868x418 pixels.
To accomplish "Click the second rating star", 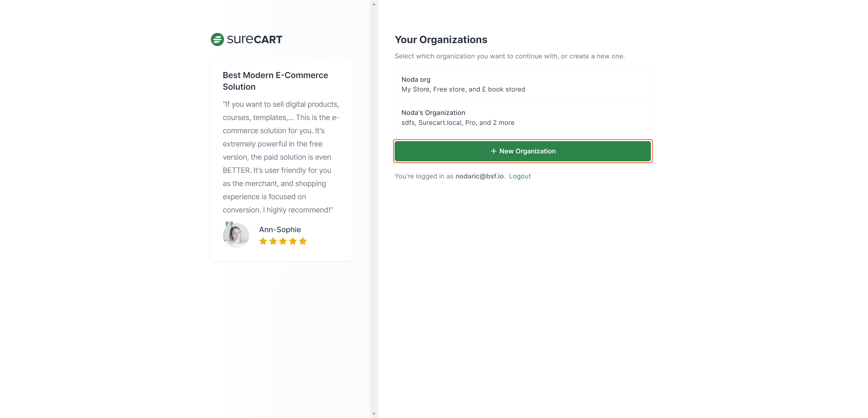I will tap(273, 241).
